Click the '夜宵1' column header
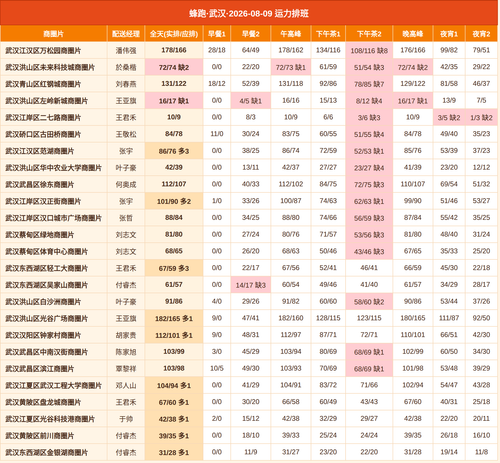 449,34
